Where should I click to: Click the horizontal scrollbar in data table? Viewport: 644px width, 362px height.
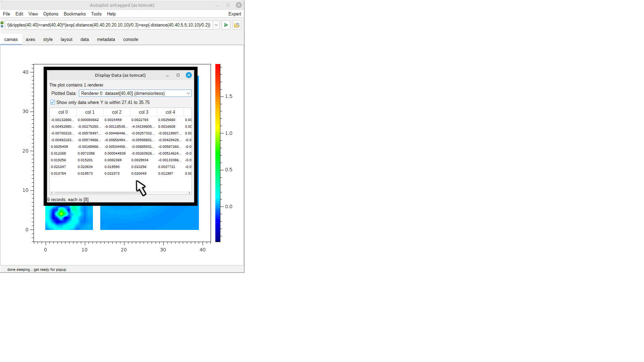pyautogui.click(x=97, y=193)
